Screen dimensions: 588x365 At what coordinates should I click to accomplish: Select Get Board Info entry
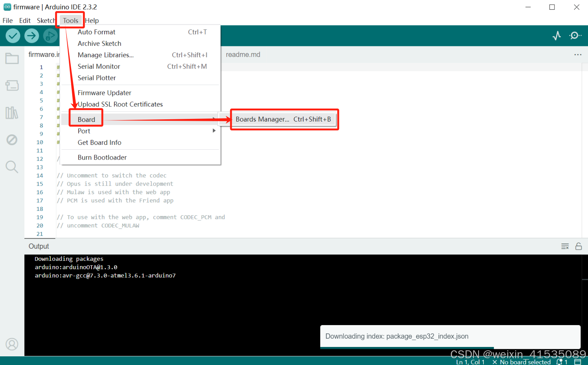click(x=140, y=142)
